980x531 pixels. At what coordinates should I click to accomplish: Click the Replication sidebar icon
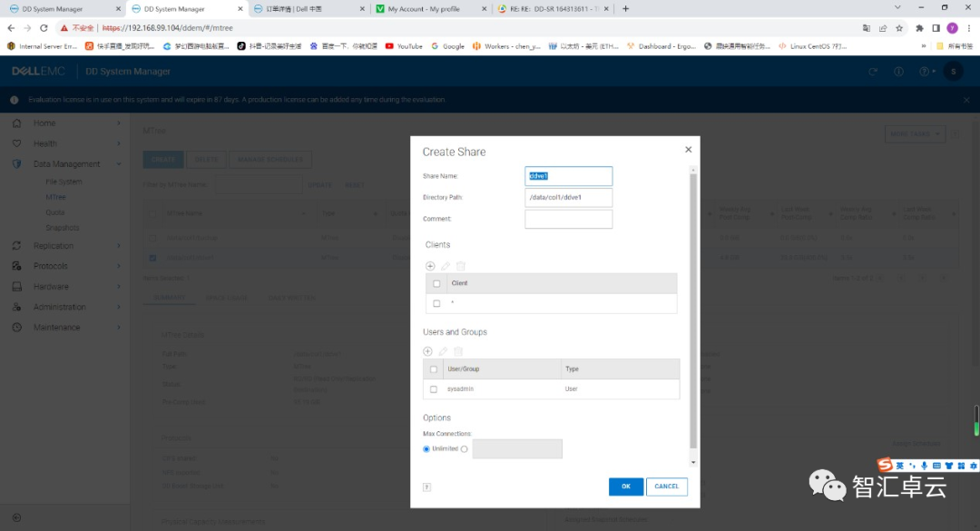[x=17, y=246]
